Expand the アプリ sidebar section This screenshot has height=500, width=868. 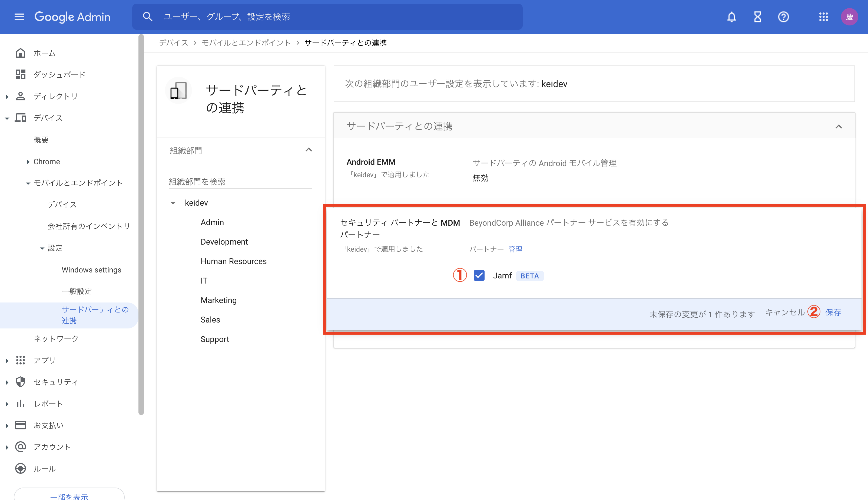(7, 361)
